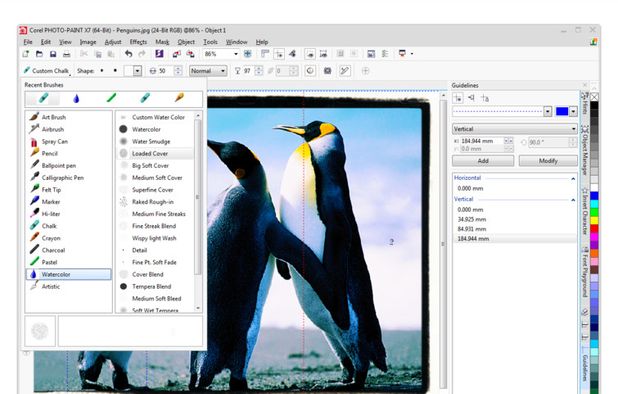Pick the Watercolor brush category
Image resolution: width=618 pixels, height=394 pixels.
69,274
